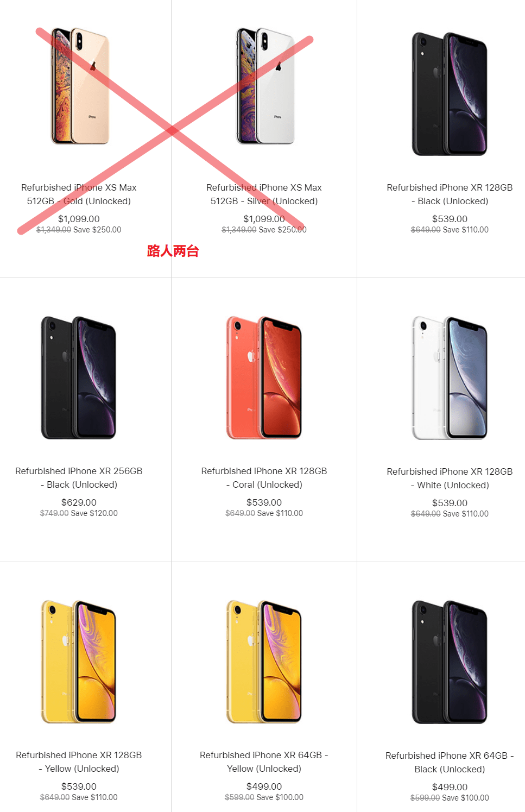
Task: Open Refurbished iPhone XS Max 512GB Silver link
Action: (x=264, y=194)
